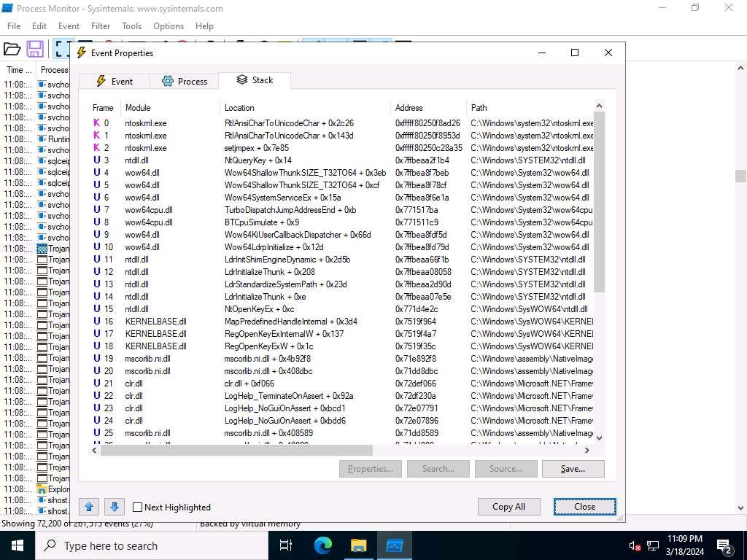Image resolution: width=747 pixels, height=560 pixels.
Task: Go to next event with down arrow
Action: 114,507
